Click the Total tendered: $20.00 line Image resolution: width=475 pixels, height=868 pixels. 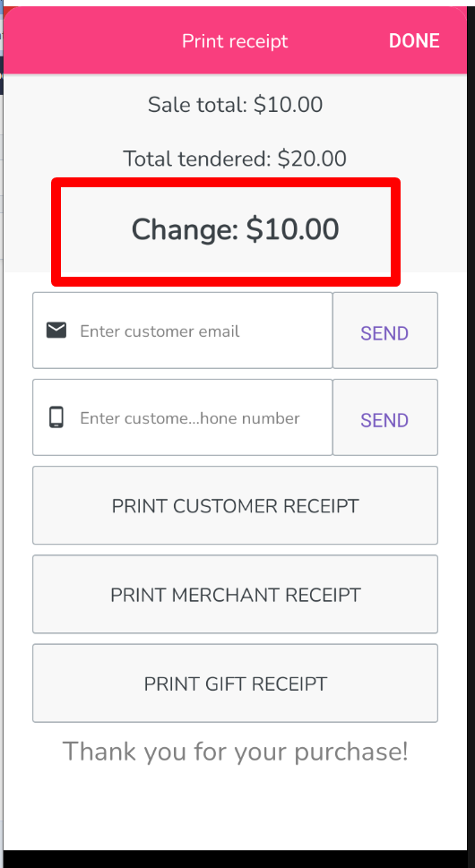235,159
